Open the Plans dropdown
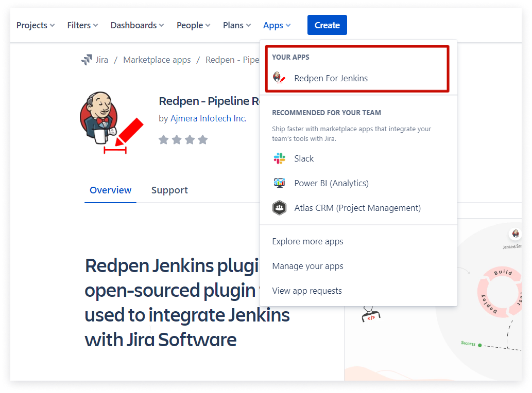 pyautogui.click(x=237, y=25)
